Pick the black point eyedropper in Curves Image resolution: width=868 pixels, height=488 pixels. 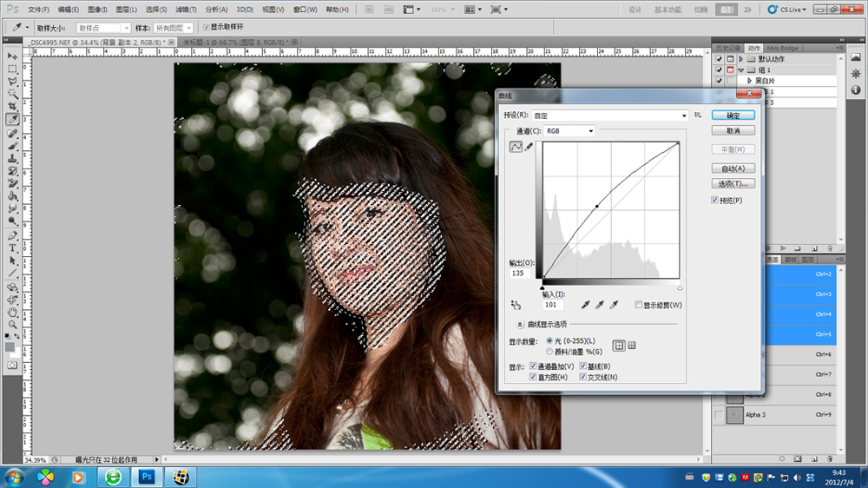[586, 305]
